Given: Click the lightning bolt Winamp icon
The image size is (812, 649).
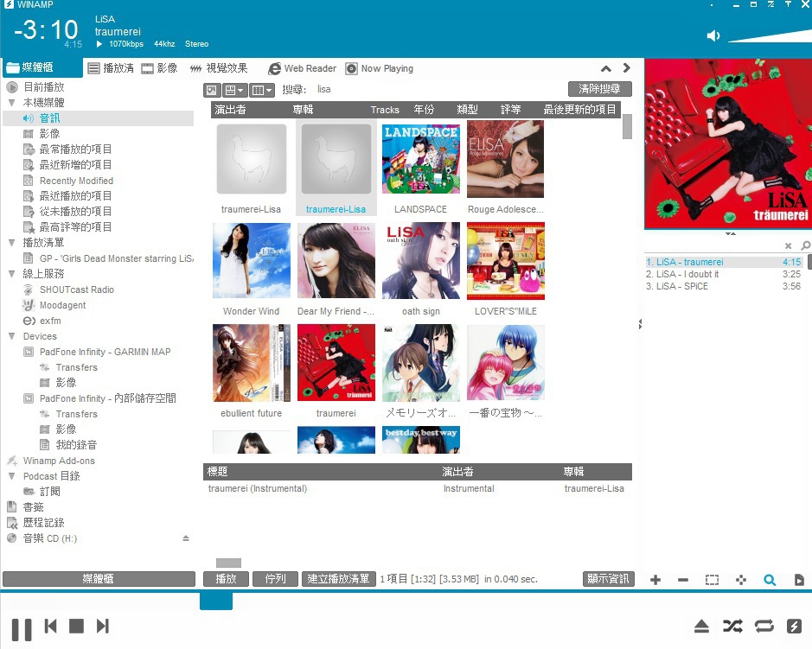Looking at the screenshot, I should pos(794,627).
